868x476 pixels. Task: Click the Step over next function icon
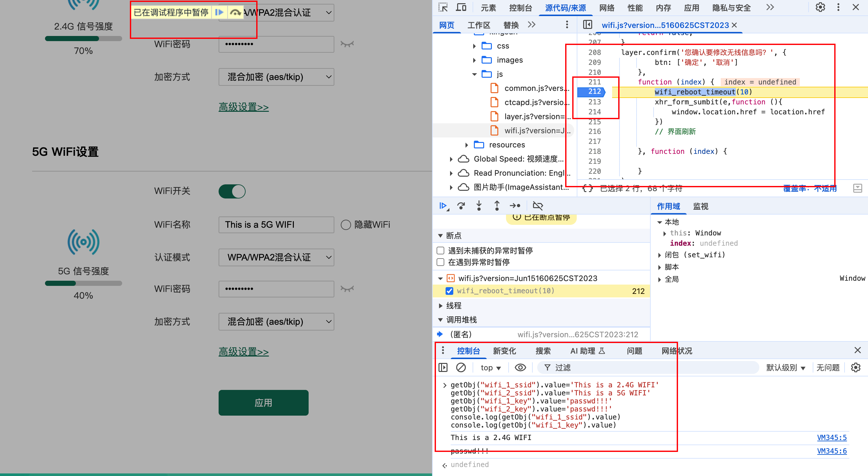point(461,206)
